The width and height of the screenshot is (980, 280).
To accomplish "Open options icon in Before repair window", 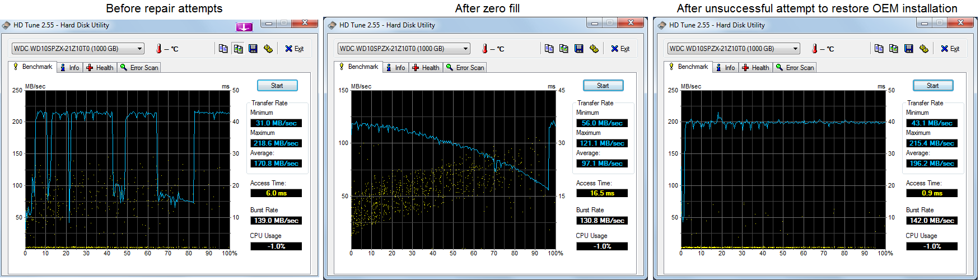I will (268, 49).
